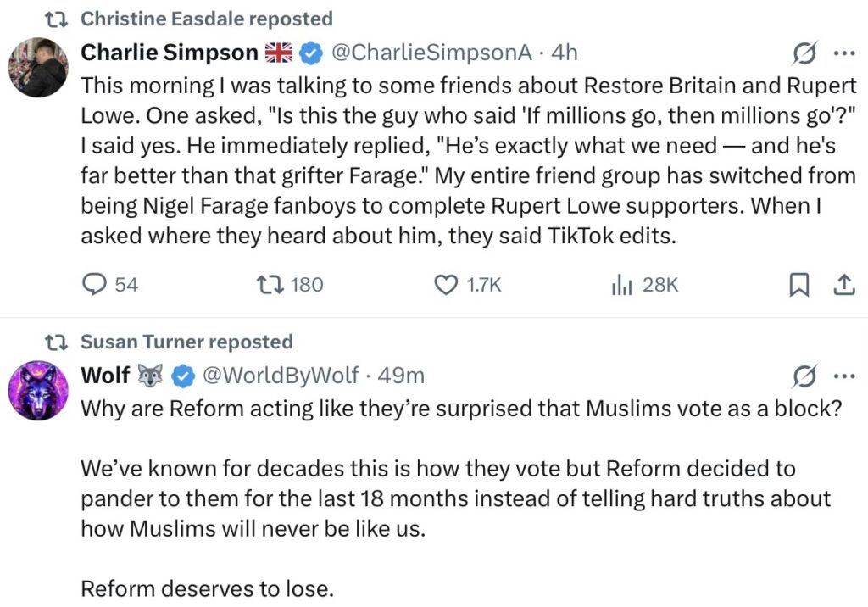The height and width of the screenshot is (607, 868).
Task: Open Christine Easdale reposted label
Action: click(x=206, y=18)
